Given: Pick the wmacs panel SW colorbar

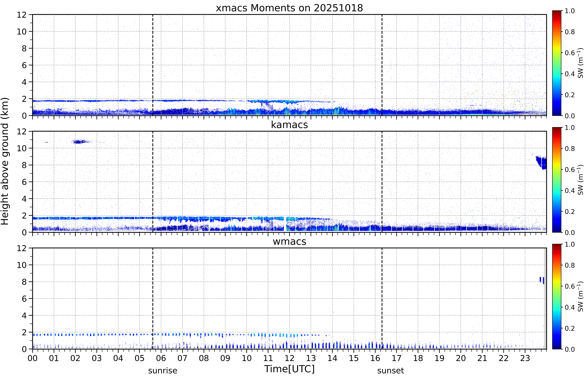Looking at the screenshot, I should click(557, 297).
